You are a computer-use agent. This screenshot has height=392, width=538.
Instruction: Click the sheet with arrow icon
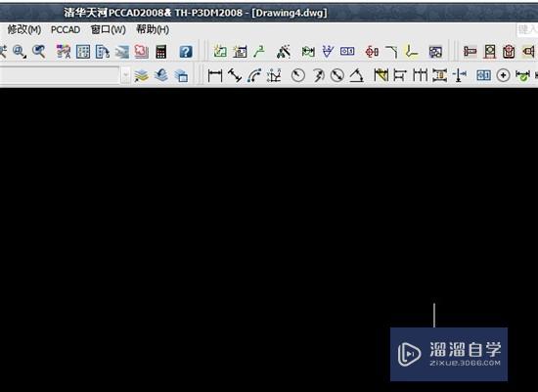(x=103, y=52)
